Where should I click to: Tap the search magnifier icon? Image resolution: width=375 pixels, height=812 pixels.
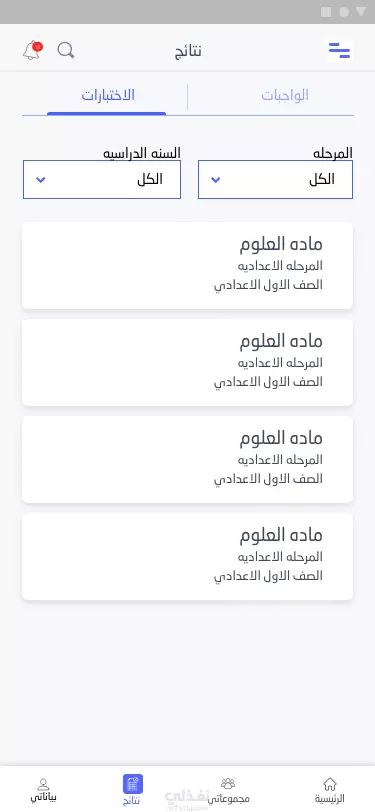pyautogui.click(x=66, y=50)
